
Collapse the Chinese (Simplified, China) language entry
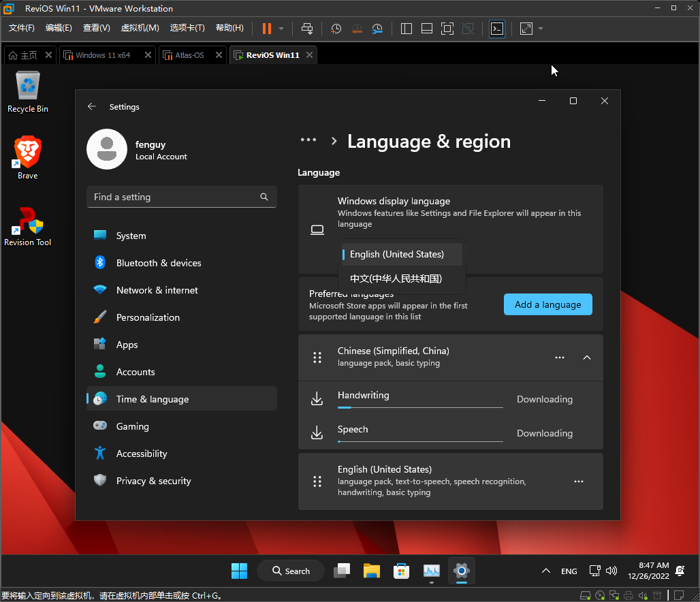[587, 358]
